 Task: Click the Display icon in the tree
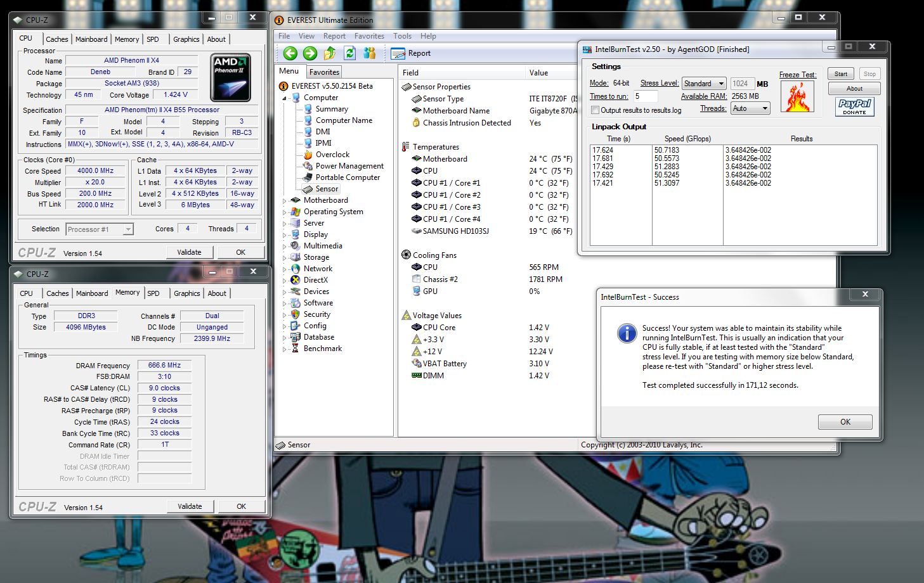pos(296,234)
